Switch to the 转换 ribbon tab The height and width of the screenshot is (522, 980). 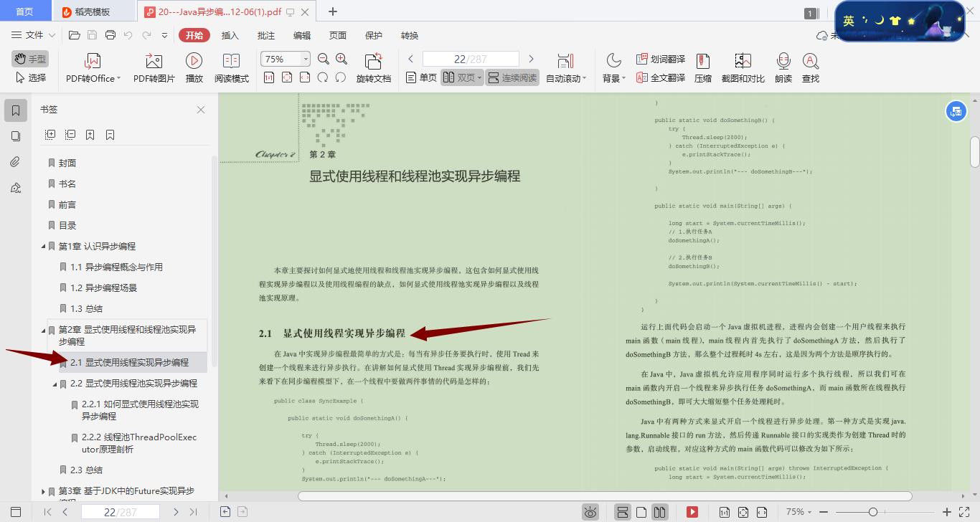(410, 35)
